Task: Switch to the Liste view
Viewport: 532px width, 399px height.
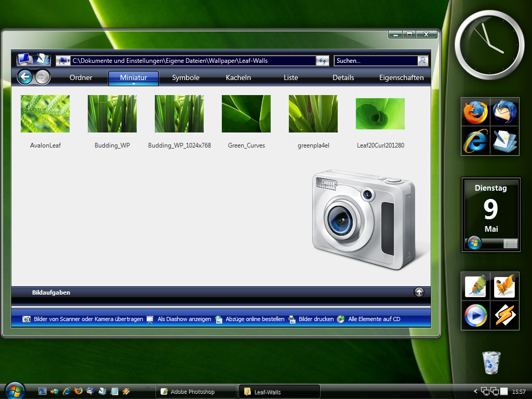Action: point(291,78)
